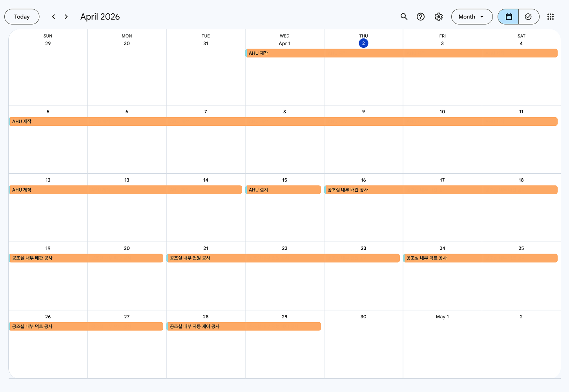Expand the Month view dropdown
Image resolution: width=569 pixels, height=392 pixels.
(472, 16)
